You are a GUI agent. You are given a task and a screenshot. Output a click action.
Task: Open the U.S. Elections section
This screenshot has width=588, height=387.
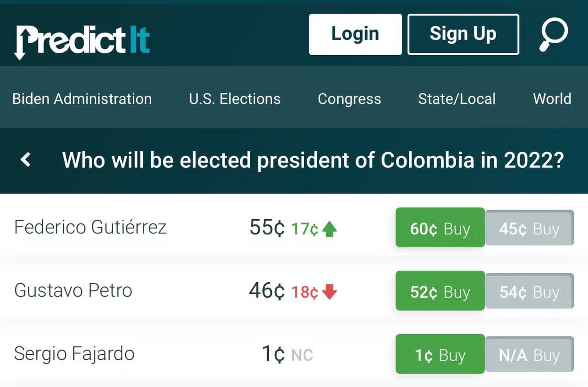[234, 99]
